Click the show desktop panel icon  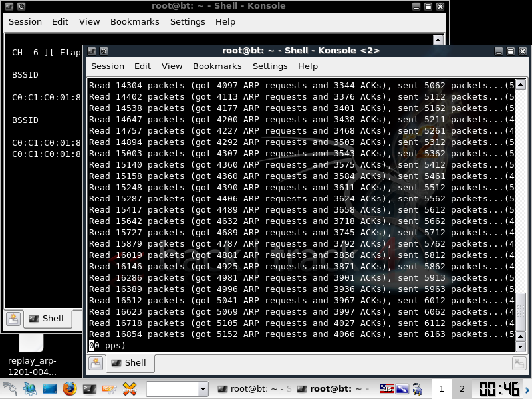click(x=50, y=388)
